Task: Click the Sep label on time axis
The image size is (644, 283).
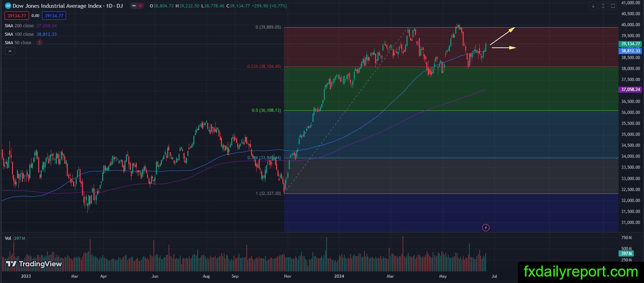Action: point(235,276)
